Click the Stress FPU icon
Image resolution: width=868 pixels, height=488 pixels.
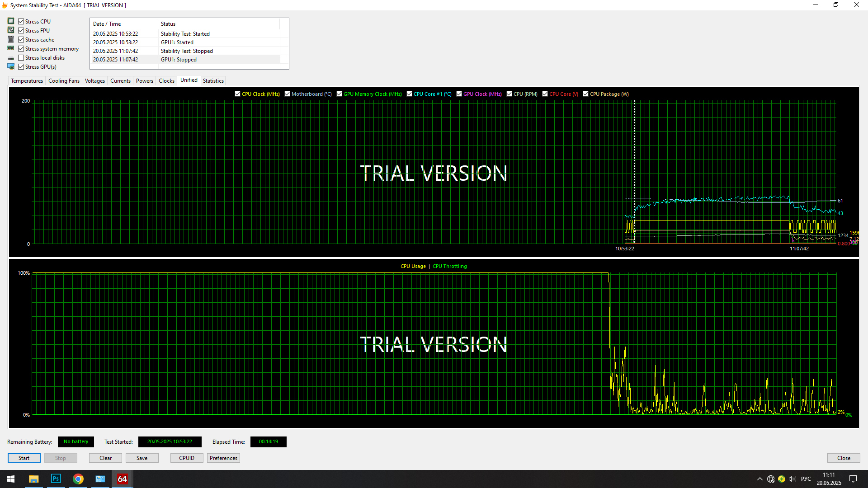(x=11, y=30)
